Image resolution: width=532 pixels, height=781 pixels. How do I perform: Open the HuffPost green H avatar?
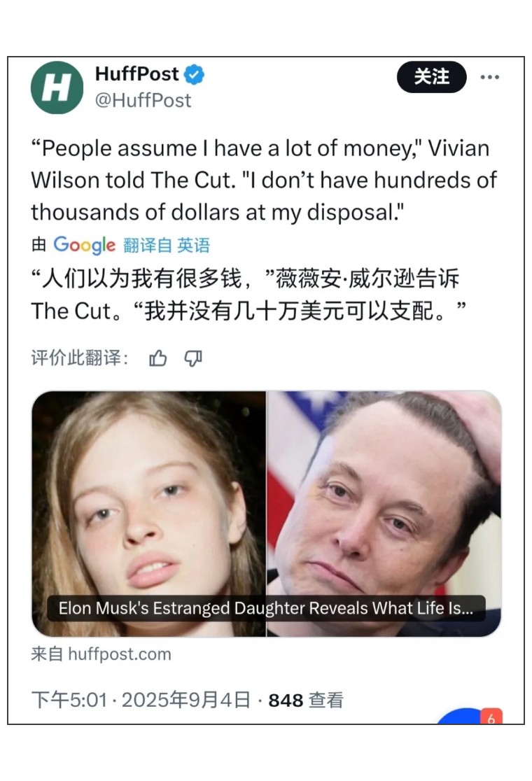[x=57, y=87]
